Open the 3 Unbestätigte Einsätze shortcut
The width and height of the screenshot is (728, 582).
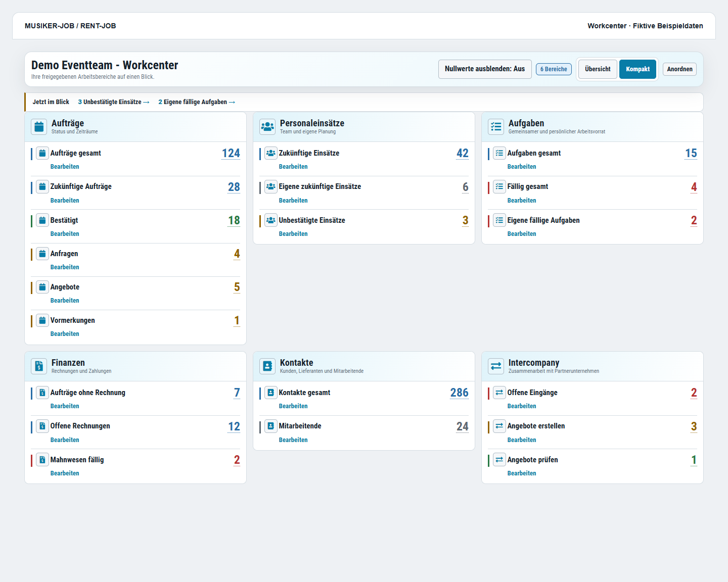[114, 102]
